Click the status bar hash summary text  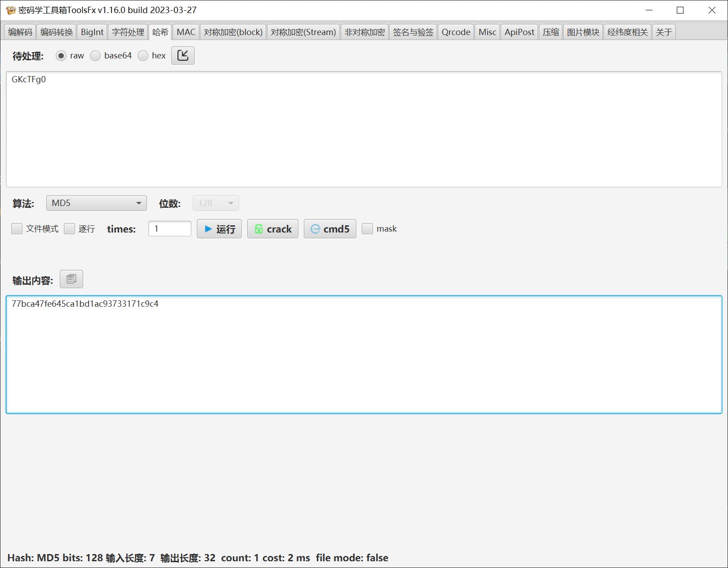pos(198,558)
